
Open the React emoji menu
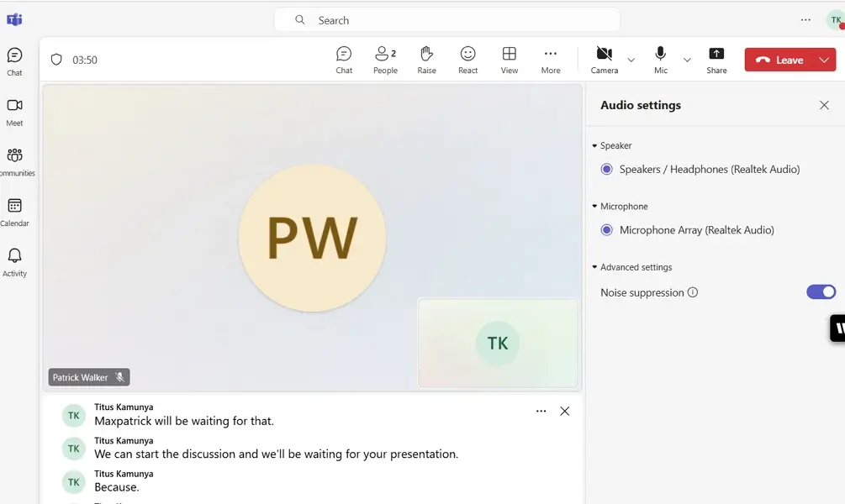coord(467,60)
